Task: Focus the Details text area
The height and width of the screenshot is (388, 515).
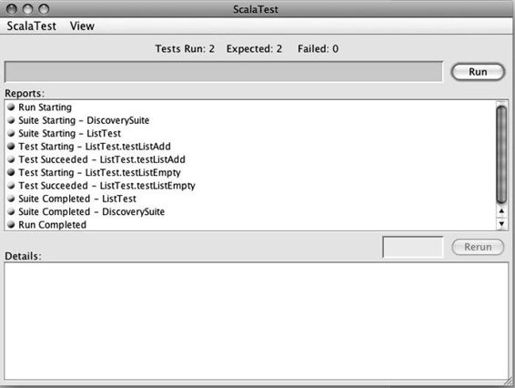Action: coord(256,321)
